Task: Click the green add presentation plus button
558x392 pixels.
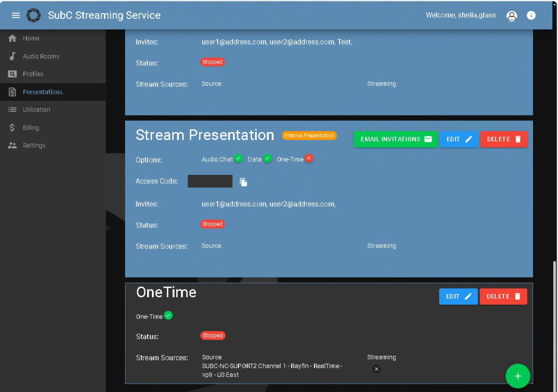Action: pyautogui.click(x=518, y=376)
